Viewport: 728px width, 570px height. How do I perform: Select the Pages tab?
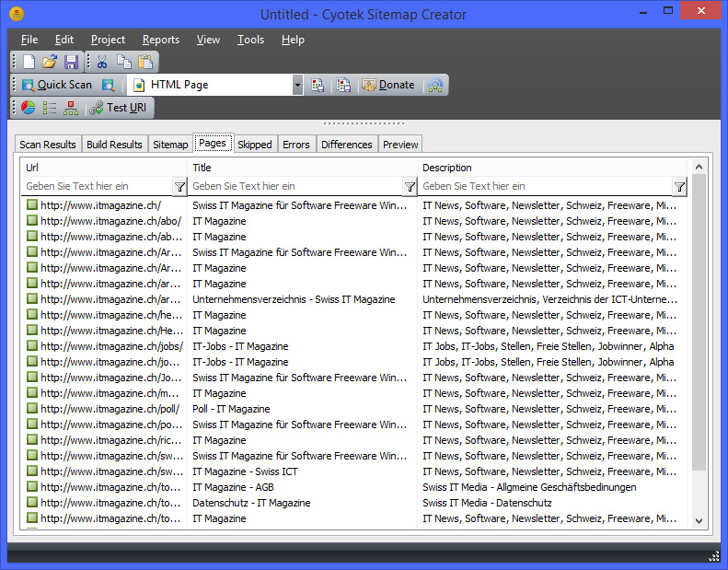tap(213, 143)
